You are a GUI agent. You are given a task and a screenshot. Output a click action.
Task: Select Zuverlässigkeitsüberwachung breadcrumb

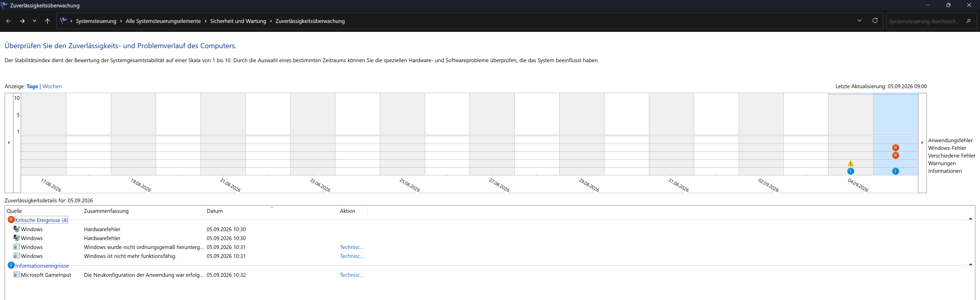(310, 21)
